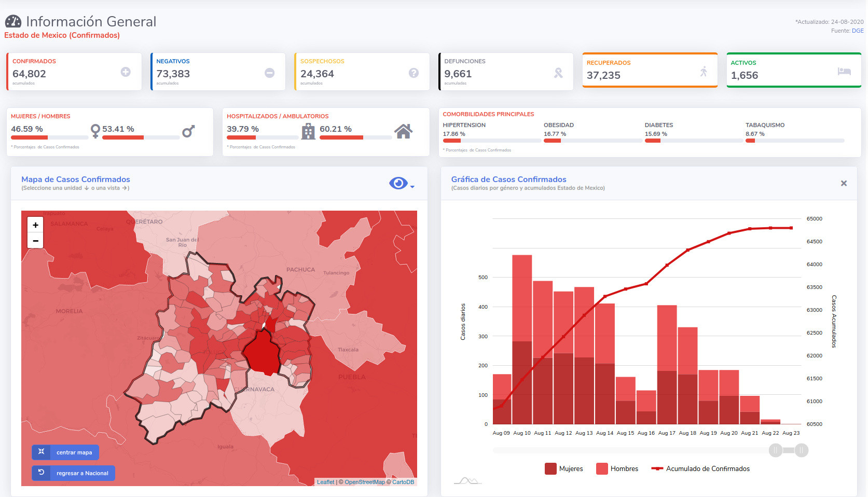868x497 pixels.
Task: Click the right handle of chart range slider
Action: click(x=801, y=450)
